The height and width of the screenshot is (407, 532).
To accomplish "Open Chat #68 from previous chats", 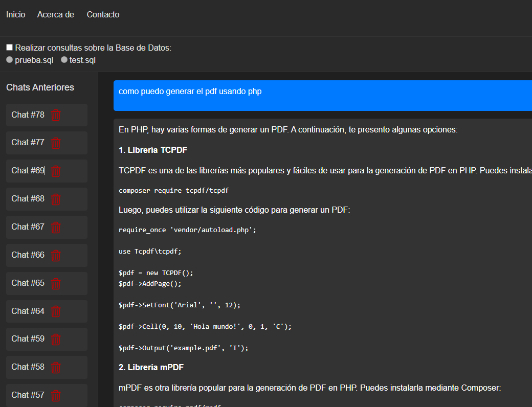I will pyautogui.click(x=28, y=199).
